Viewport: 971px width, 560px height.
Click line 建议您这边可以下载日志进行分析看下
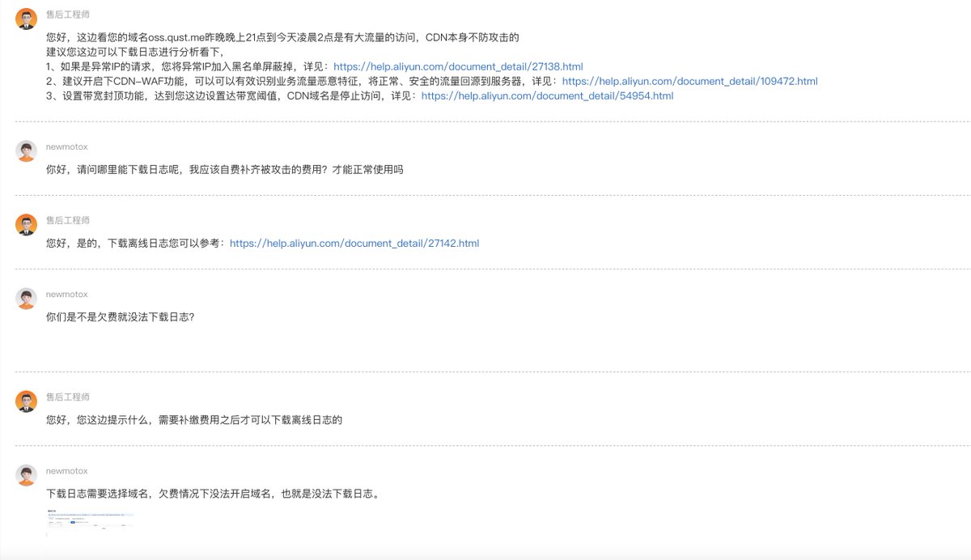[135, 52]
